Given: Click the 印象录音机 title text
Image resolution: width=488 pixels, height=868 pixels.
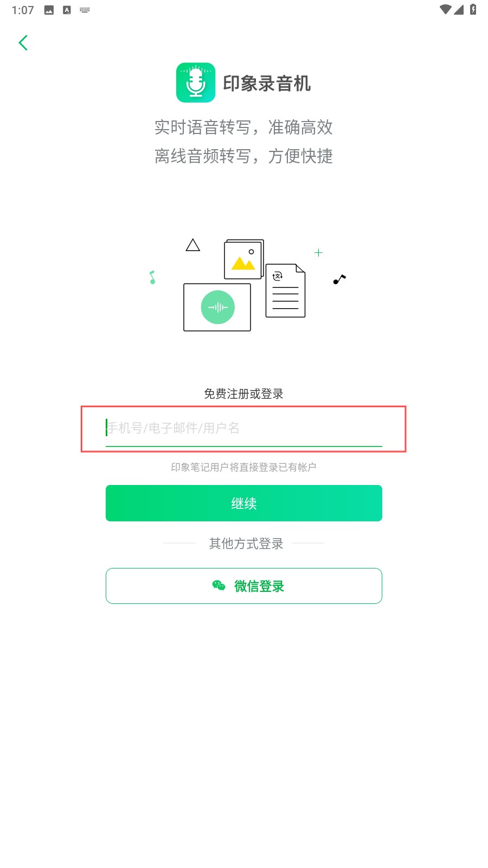Looking at the screenshot, I should [267, 84].
